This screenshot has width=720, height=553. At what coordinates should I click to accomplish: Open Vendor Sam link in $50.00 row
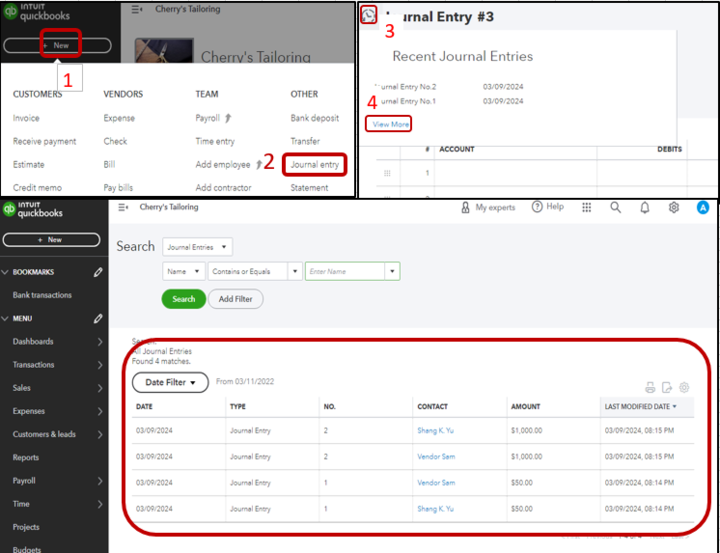436,483
